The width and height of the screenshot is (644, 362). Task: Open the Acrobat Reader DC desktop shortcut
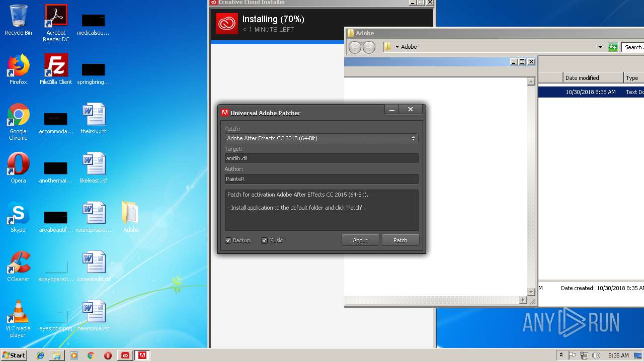click(x=56, y=23)
